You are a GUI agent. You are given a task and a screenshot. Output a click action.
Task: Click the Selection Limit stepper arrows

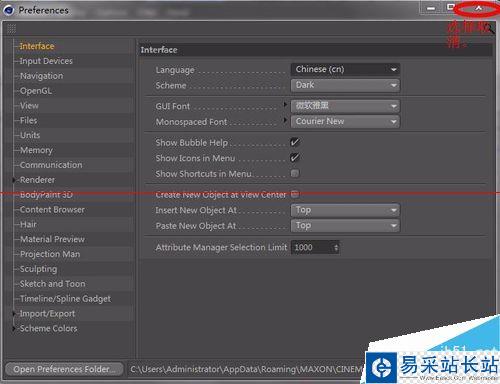tap(336, 247)
